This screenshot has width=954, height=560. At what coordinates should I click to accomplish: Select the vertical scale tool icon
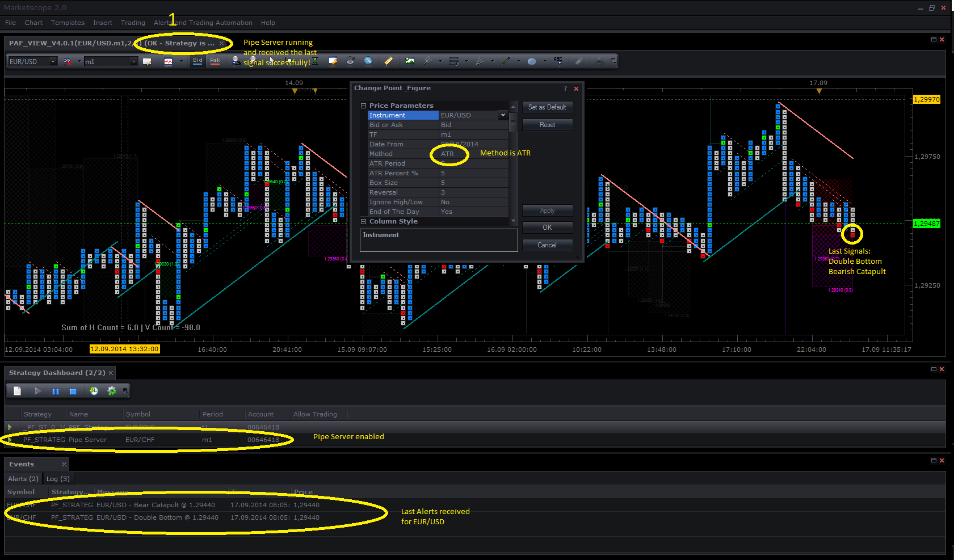(x=315, y=61)
